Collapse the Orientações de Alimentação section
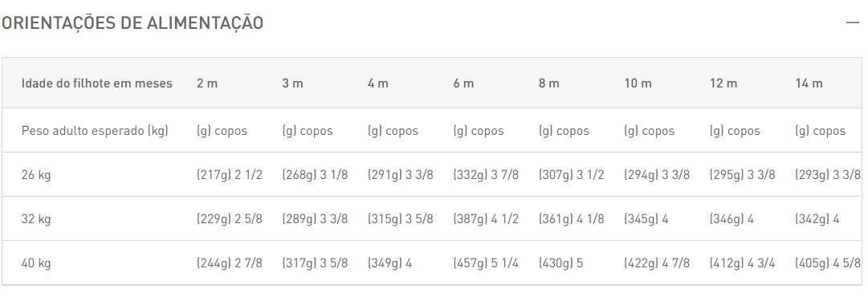 [x=853, y=22]
